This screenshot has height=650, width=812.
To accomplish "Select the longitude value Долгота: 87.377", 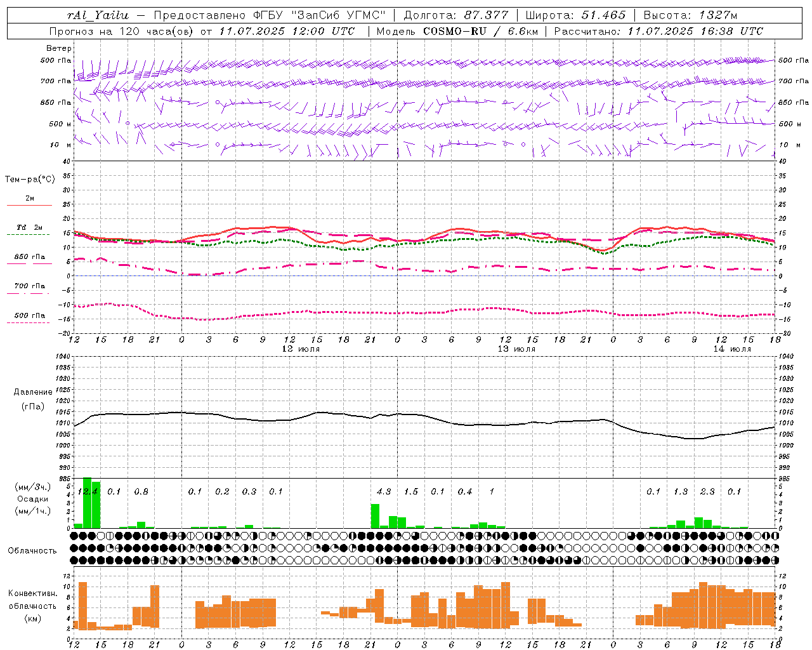I will point(455,15).
